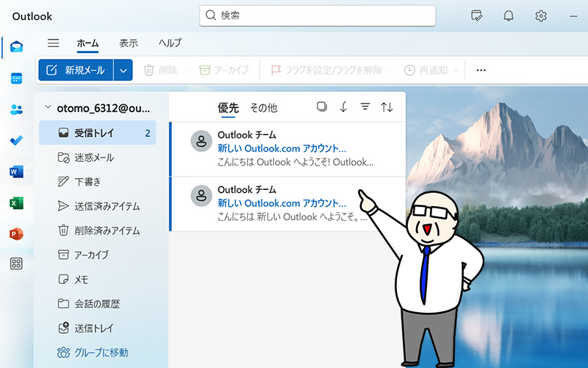Image resolution: width=588 pixels, height=368 pixels.
Task: Open the People contacts icon
Action: tap(16, 110)
